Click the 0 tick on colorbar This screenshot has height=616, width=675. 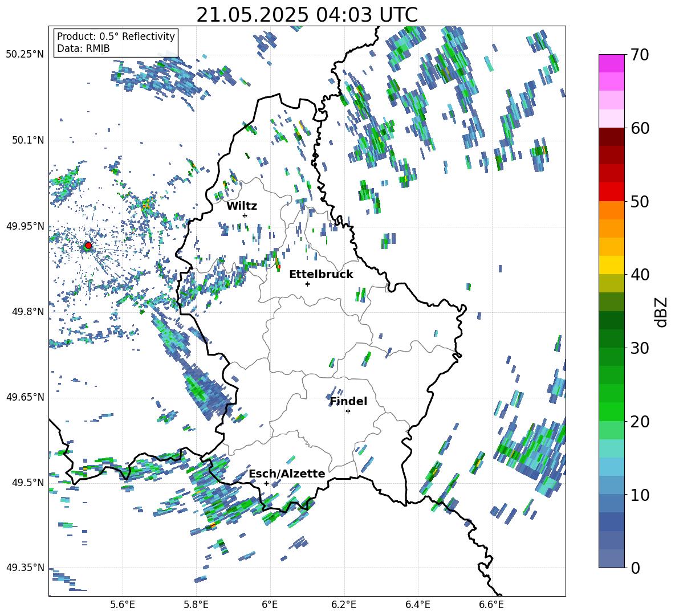pos(635,568)
